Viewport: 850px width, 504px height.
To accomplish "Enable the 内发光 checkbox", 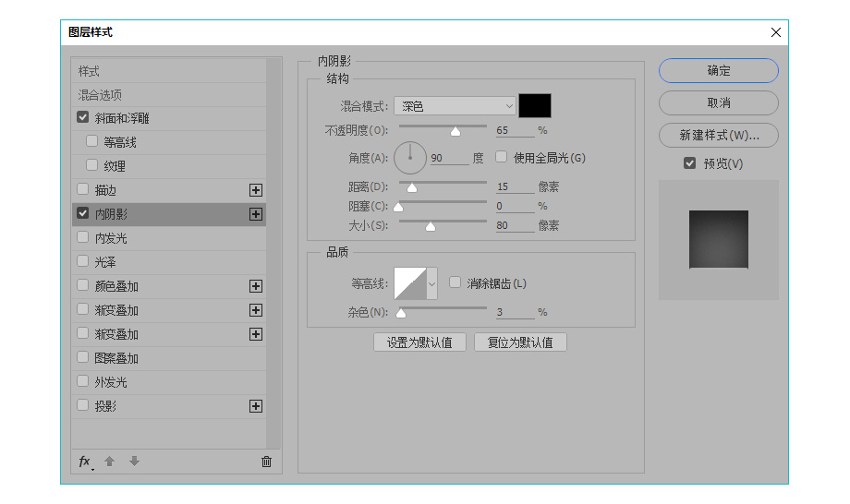I will [x=83, y=236].
